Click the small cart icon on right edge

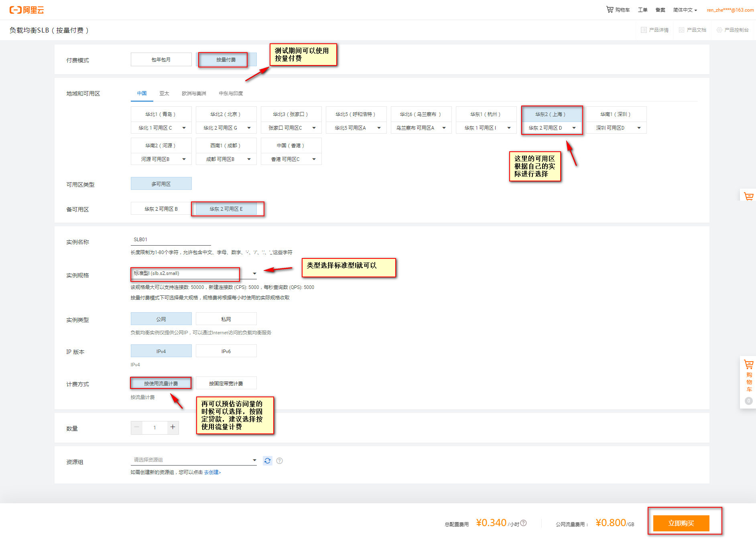pyautogui.click(x=748, y=196)
